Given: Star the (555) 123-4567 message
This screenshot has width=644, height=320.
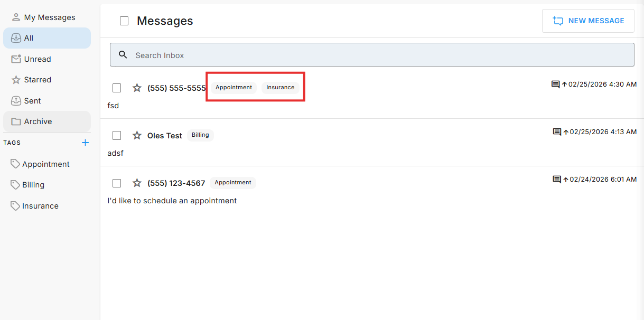Looking at the screenshot, I should (x=137, y=183).
